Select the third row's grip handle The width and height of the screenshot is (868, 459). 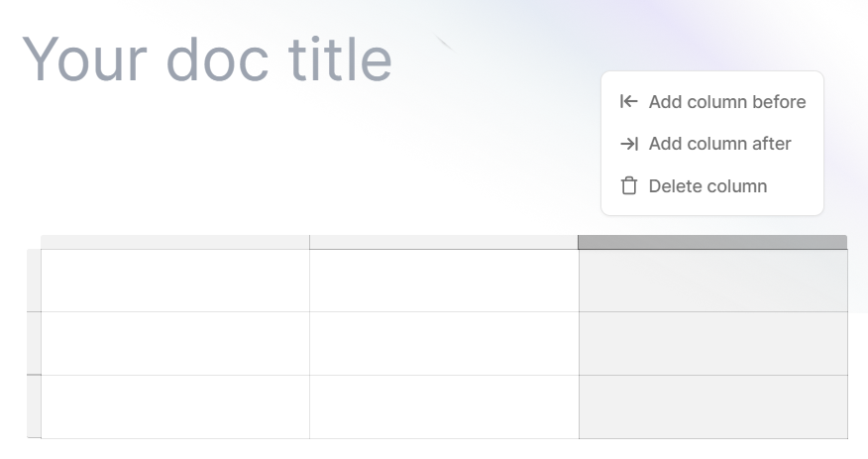tap(34, 406)
